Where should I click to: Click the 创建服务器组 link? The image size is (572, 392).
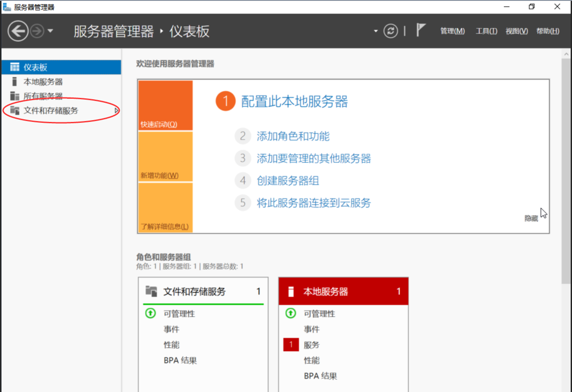click(x=288, y=181)
